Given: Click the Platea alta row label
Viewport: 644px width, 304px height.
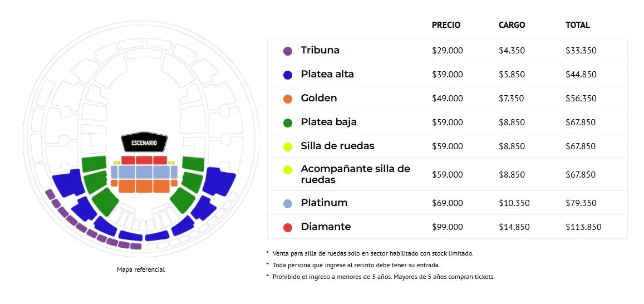Looking at the screenshot, I should 327,74.
